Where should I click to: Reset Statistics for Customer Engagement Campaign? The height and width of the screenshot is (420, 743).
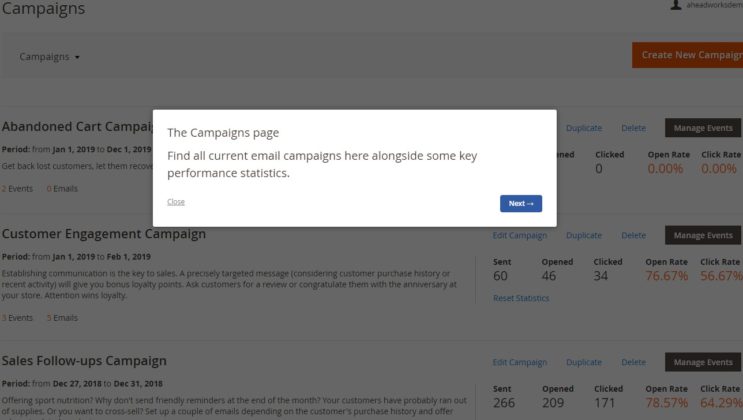tap(521, 298)
